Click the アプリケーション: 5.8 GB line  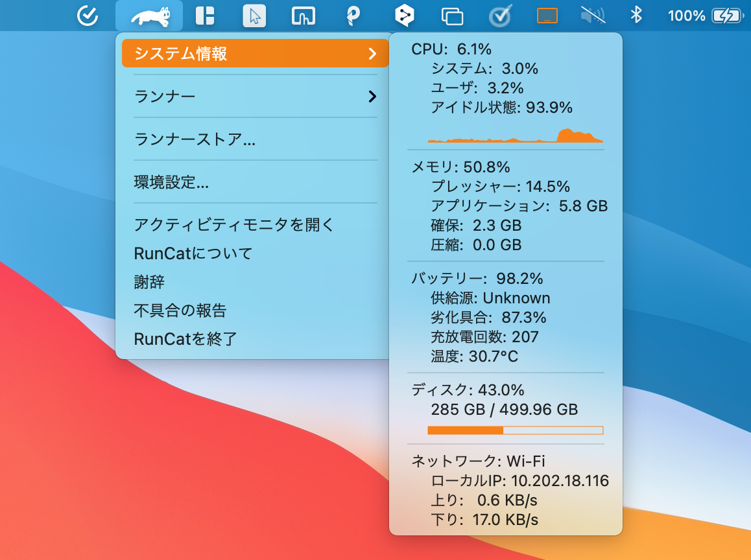(x=519, y=206)
